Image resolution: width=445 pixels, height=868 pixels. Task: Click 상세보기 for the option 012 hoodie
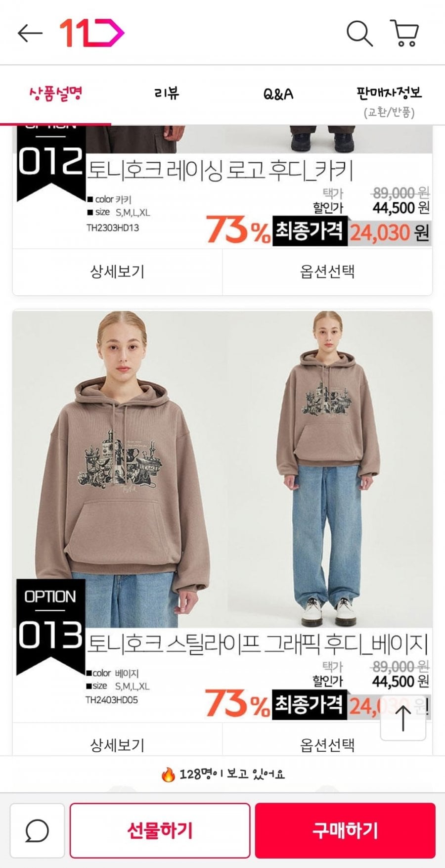pos(117,272)
